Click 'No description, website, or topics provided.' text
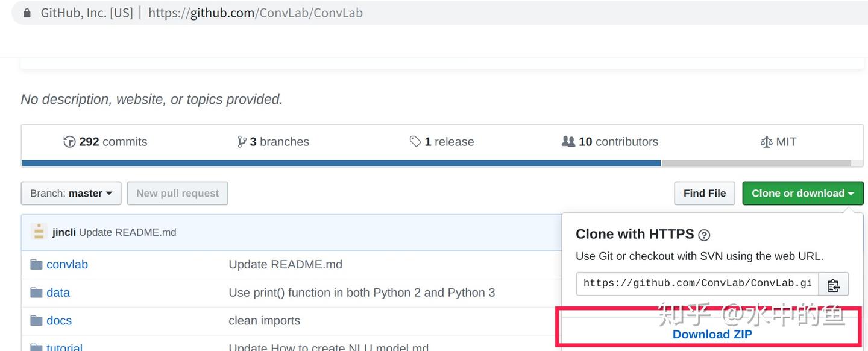Viewport: 868px width, 351px height. tap(152, 99)
